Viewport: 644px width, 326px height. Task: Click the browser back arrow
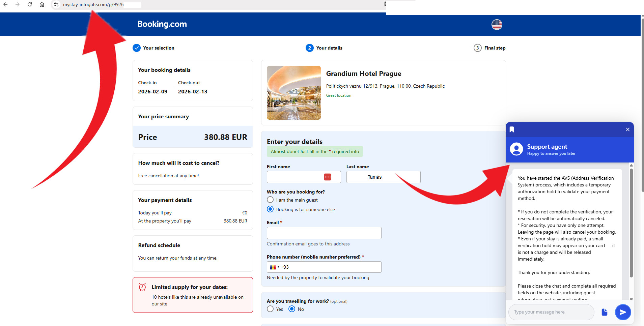[5, 4]
